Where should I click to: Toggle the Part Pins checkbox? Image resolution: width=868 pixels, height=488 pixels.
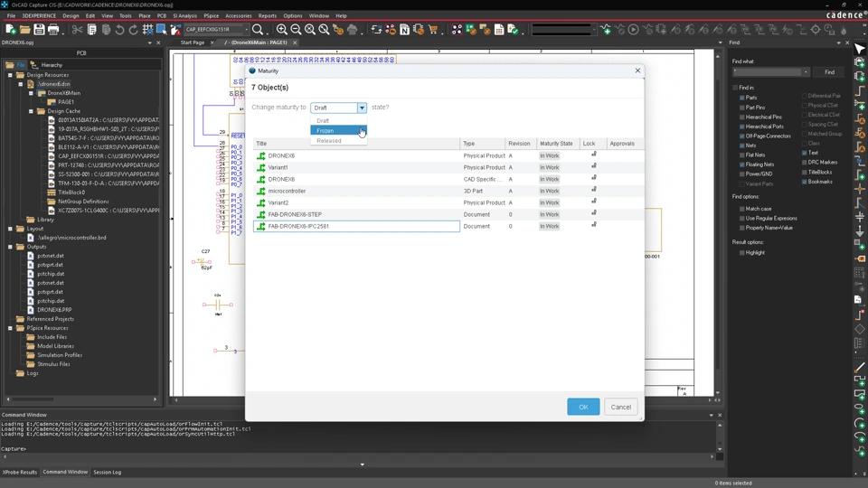tap(742, 108)
